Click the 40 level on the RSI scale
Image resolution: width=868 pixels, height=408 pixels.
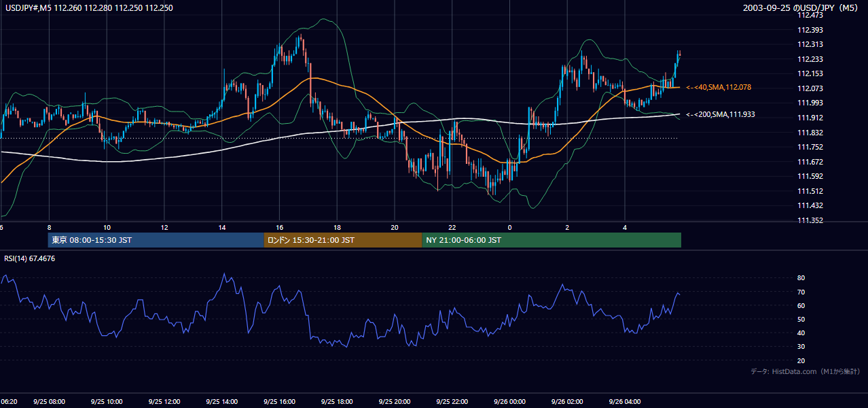pos(801,333)
